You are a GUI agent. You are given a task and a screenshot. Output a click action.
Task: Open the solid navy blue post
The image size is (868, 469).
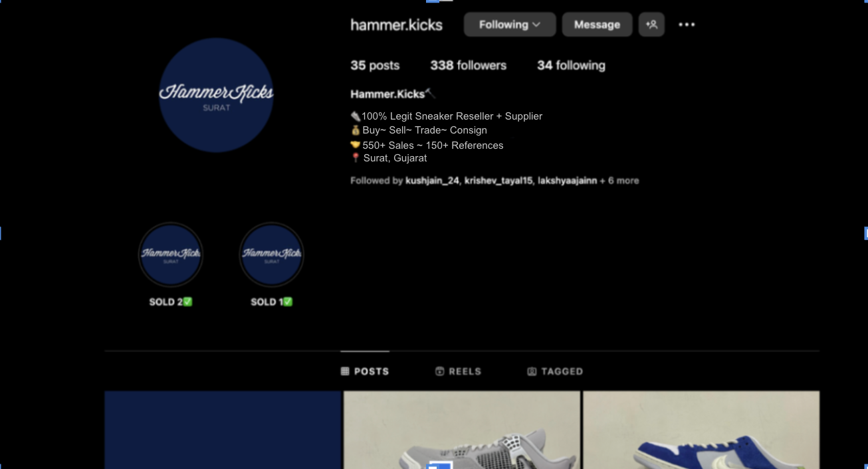(x=223, y=430)
